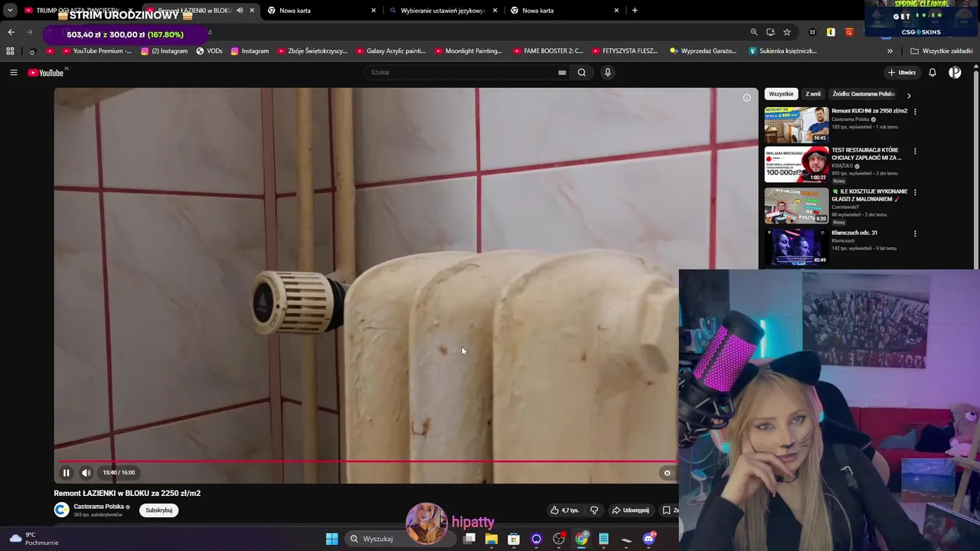
Task: Open the (2) Instagram bookmark
Action: 164,51
